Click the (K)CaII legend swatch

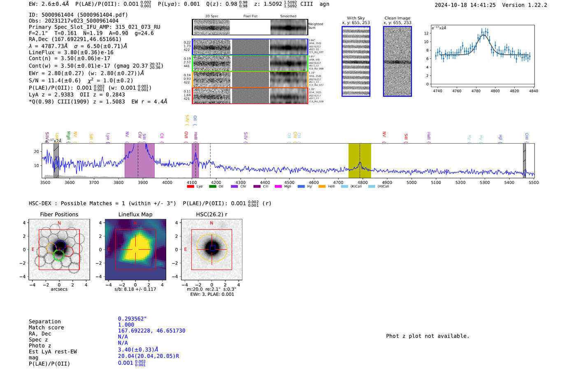tap(344, 187)
